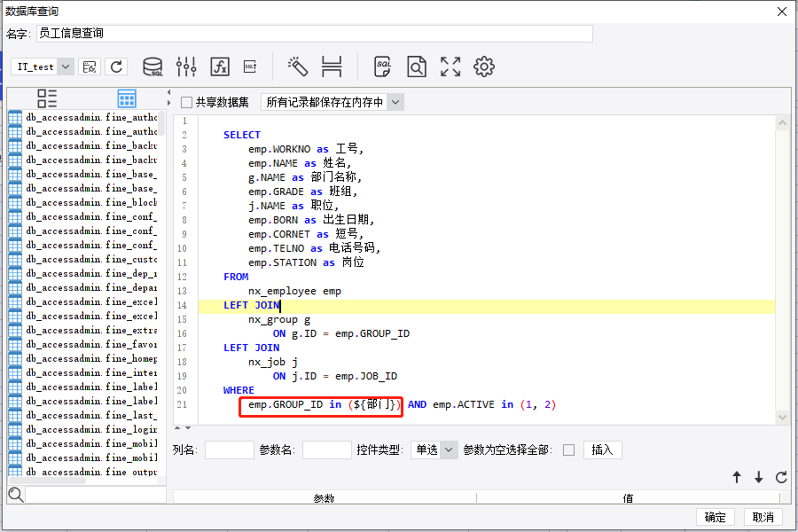Image resolution: width=798 pixels, height=532 pixels.
Task: Click the SELECT keyword on line 2
Action: click(x=242, y=135)
